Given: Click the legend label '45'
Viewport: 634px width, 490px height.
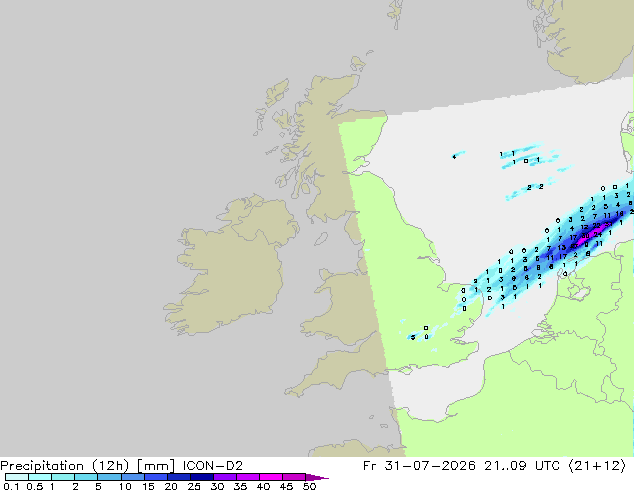Looking at the screenshot, I should coord(286,486).
